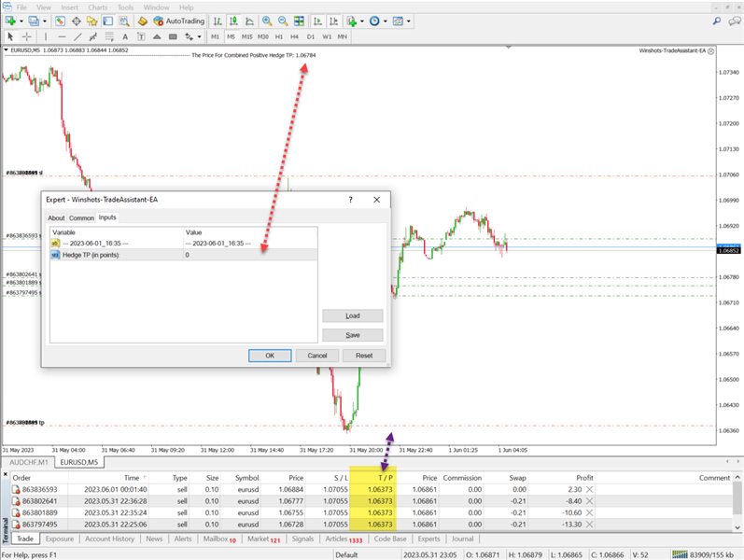Select the Trendline tool

77,36
